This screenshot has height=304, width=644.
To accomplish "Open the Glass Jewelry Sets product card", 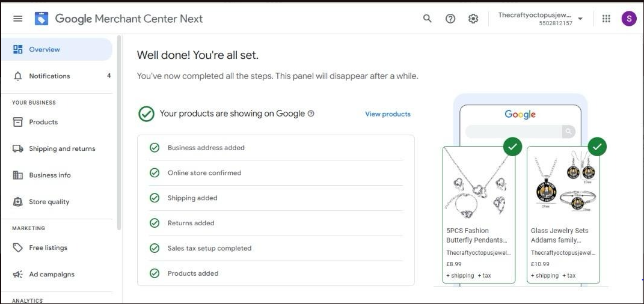I will click(x=563, y=214).
